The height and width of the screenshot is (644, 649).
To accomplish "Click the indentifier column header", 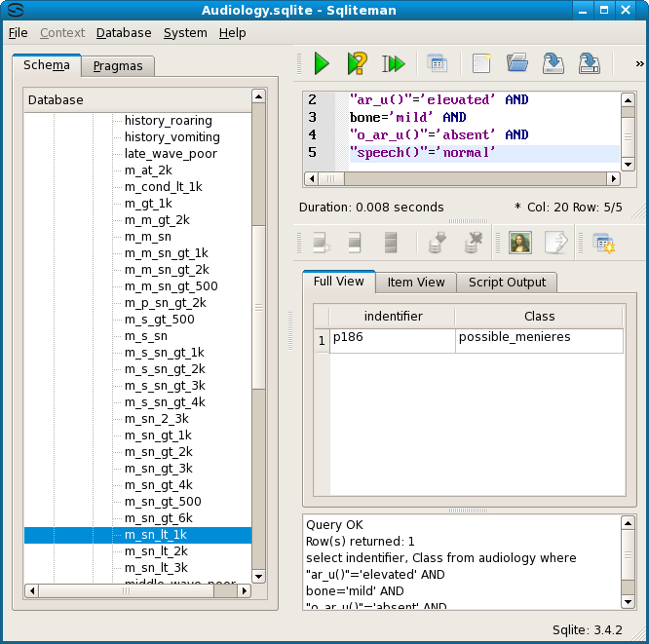I will click(x=393, y=316).
